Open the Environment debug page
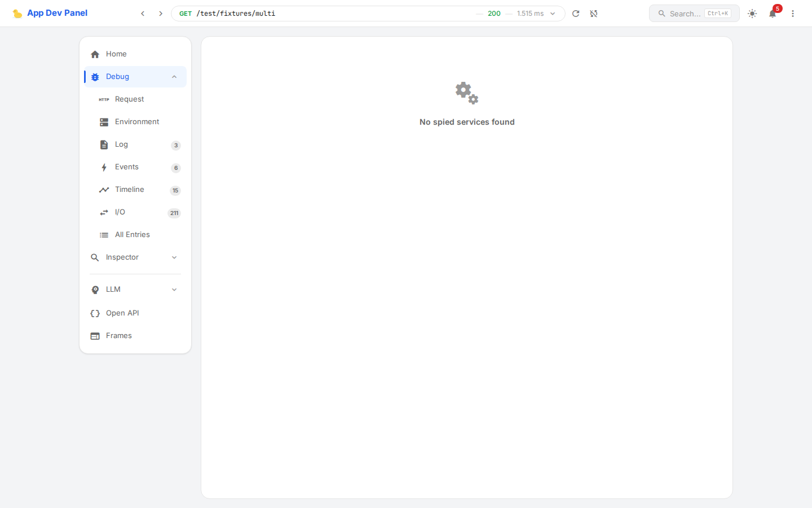 (x=136, y=122)
